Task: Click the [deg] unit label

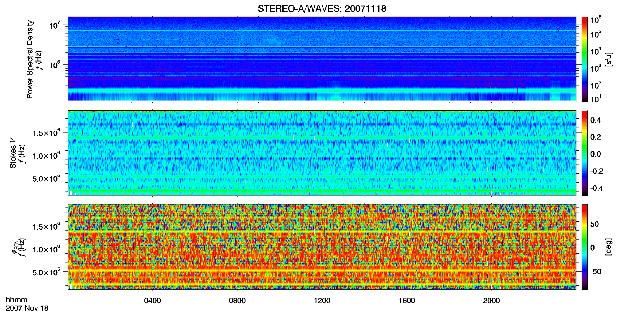Action: click(x=609, y=247)
